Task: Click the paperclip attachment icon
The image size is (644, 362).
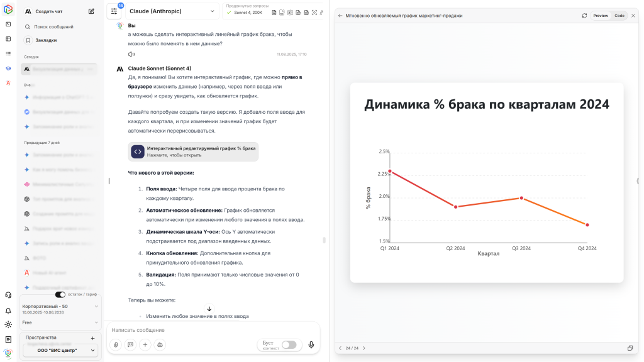Action: tap(115, 344)
